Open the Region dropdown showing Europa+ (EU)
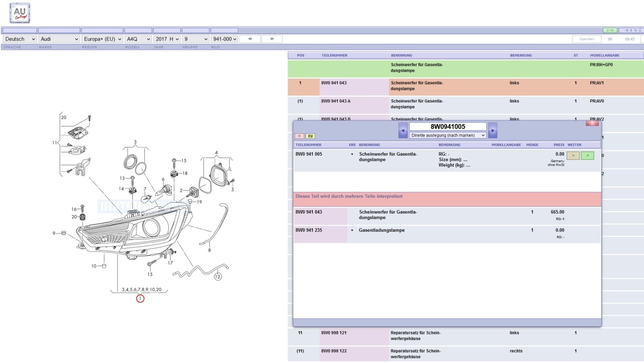 pos(102,39)
